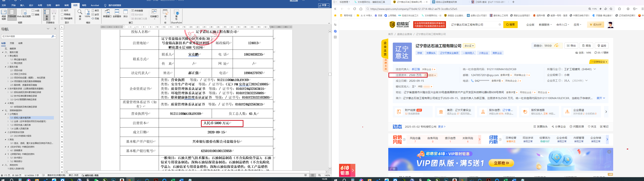Open the 数据服务 dropdown on Qixin

pos(545,24)
